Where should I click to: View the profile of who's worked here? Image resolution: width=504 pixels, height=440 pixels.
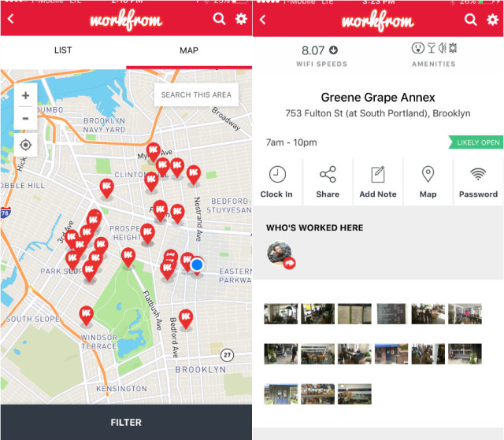pos(280,253)
